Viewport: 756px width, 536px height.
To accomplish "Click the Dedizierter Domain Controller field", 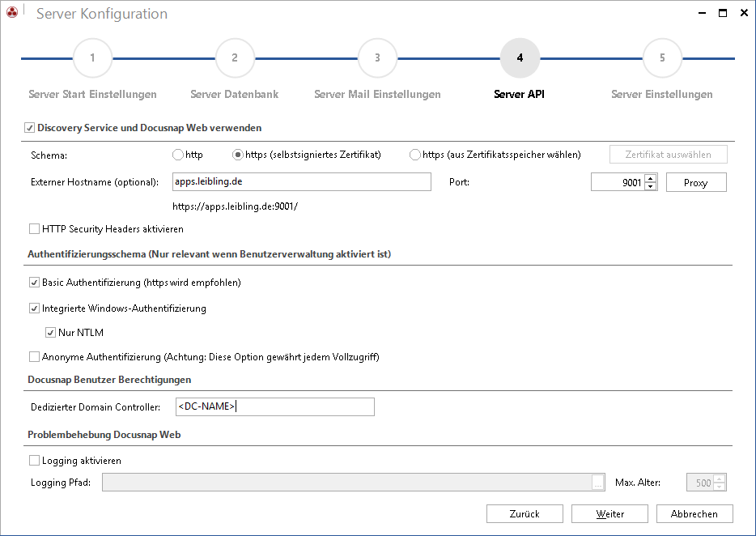I will pyautogui.click(x=275, y=406).
